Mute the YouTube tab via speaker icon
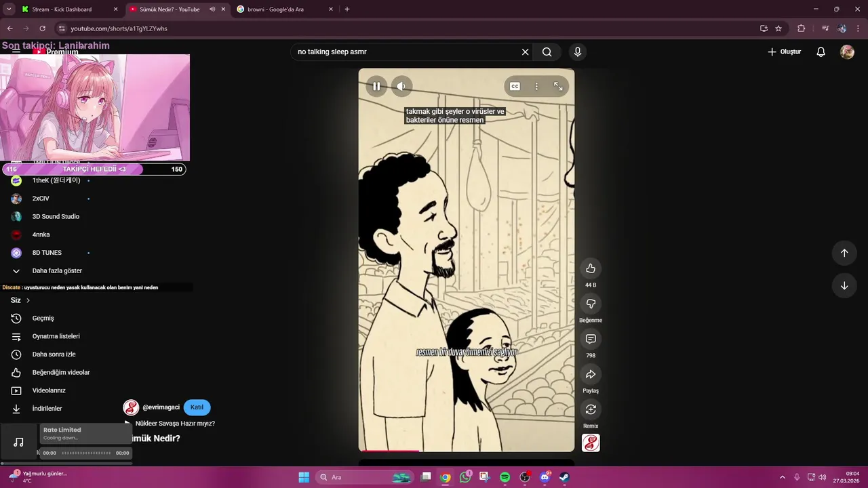 tap(212, 9)
